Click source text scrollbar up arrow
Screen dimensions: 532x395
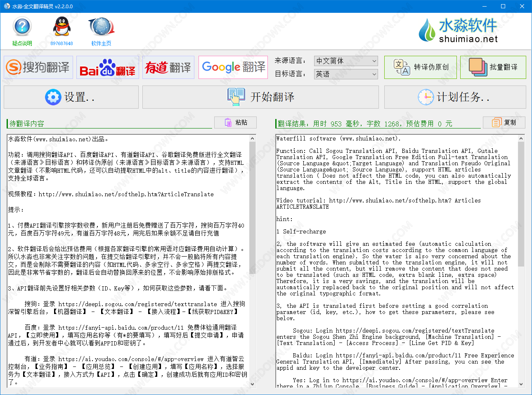[x=253, y=138]
